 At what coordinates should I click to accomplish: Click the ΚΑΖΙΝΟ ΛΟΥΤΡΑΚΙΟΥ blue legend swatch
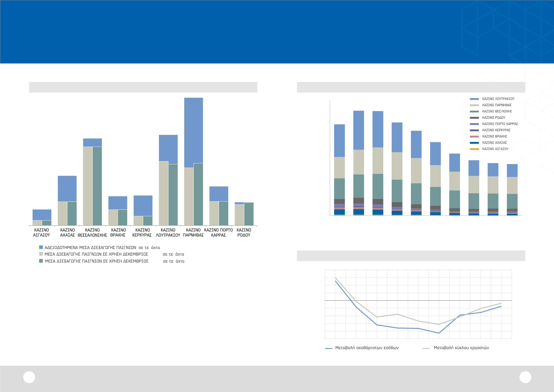[x=474, y=99]
